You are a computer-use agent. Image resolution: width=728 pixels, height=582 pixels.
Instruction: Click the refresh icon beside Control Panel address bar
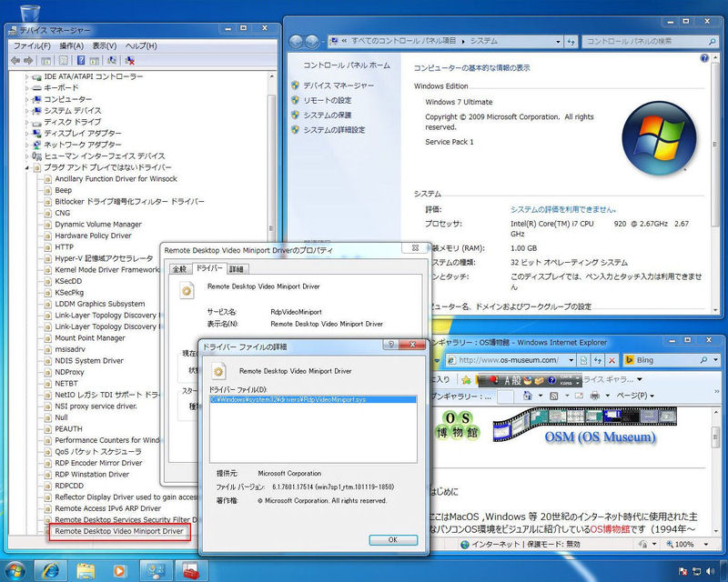(571, 41)
